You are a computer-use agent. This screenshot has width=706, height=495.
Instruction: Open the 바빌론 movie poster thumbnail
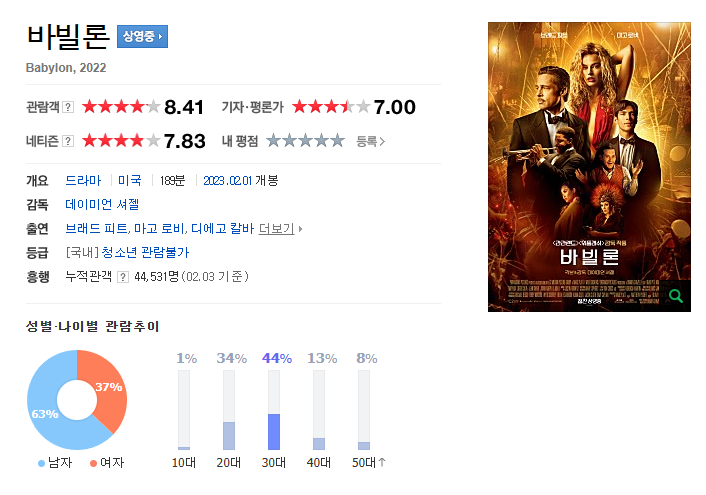589,167
